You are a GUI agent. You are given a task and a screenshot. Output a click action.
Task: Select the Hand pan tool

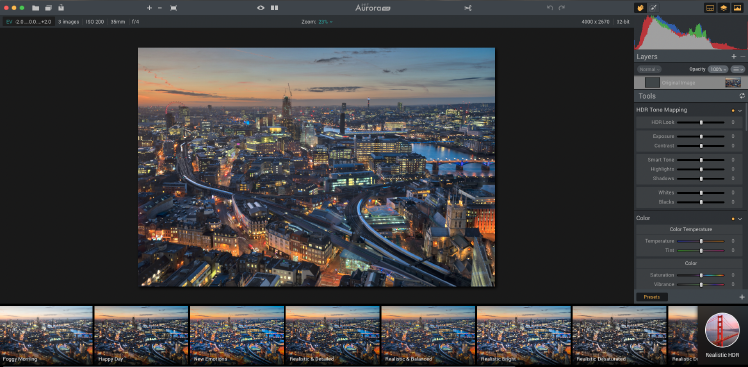tap(640, 8)
